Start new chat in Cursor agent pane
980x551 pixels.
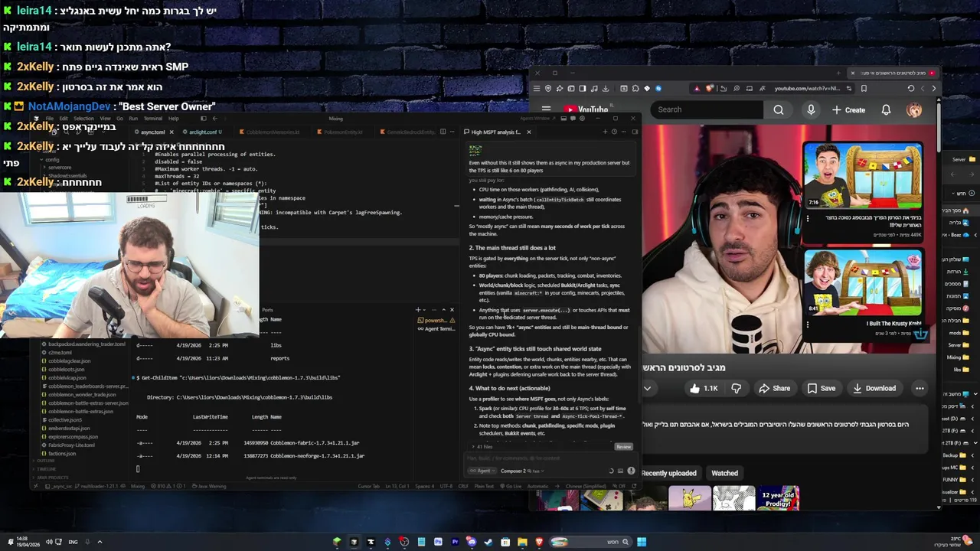pyautogui.click(x=605, y=132)
